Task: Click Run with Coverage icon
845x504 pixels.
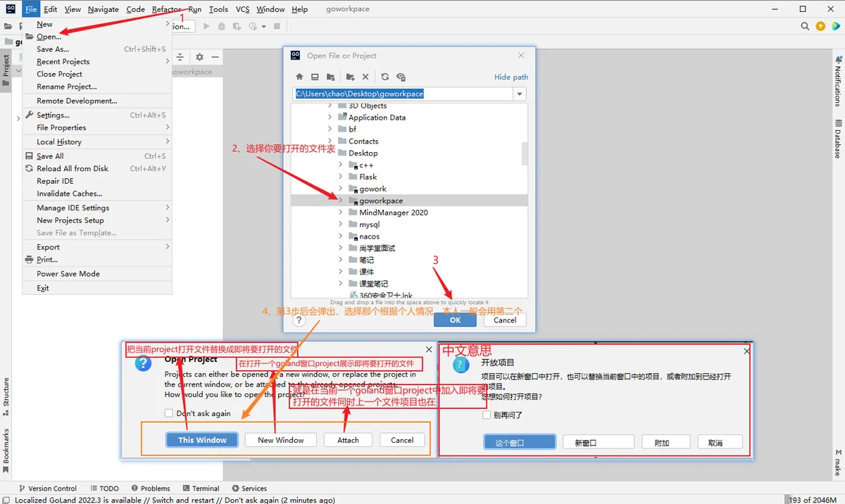Action: pyautogui.click(x=237, y=26)
